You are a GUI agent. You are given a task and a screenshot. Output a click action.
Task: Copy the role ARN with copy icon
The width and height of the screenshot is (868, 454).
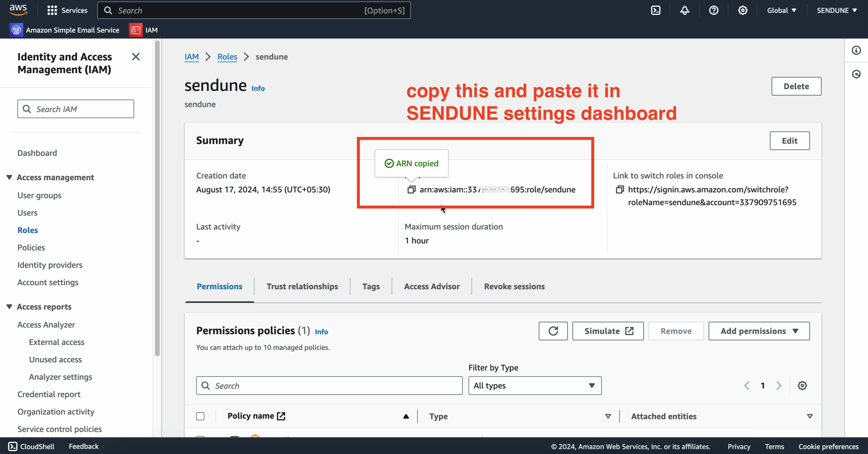(411, 190)
